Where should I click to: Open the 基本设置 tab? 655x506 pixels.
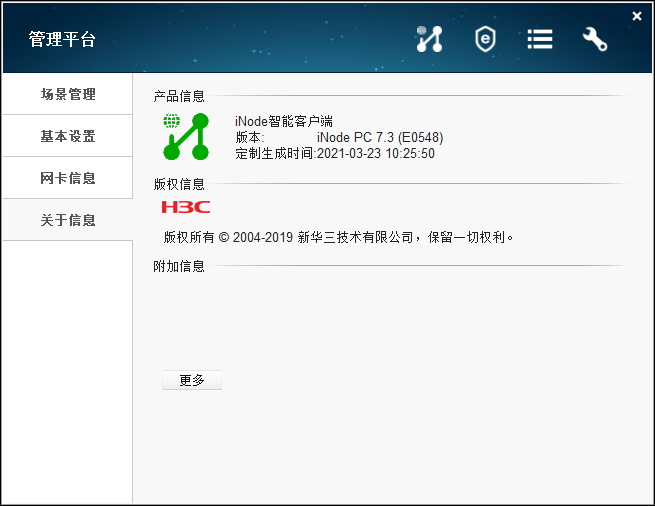click(x=68, y=136)
